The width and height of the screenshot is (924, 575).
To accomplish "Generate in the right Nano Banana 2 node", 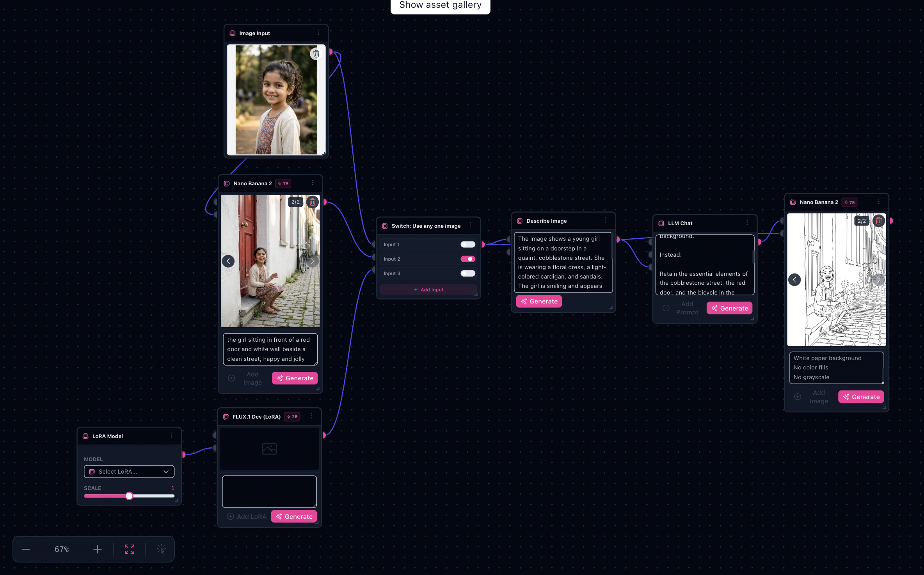I will (861, 397).
